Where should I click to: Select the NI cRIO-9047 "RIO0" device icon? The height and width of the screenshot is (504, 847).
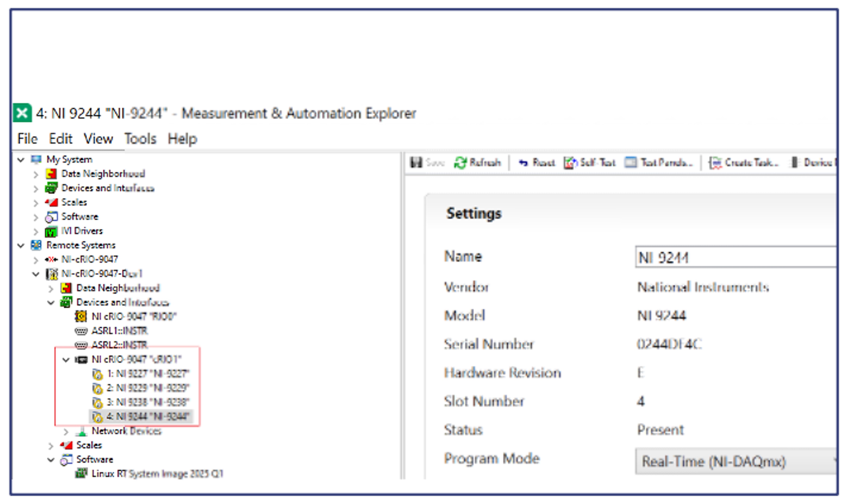80,317
